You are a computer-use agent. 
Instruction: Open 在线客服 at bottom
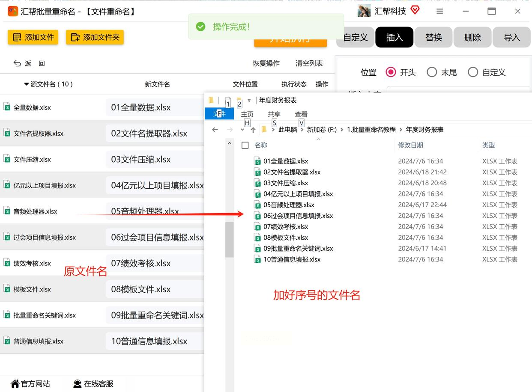(93, 384)
